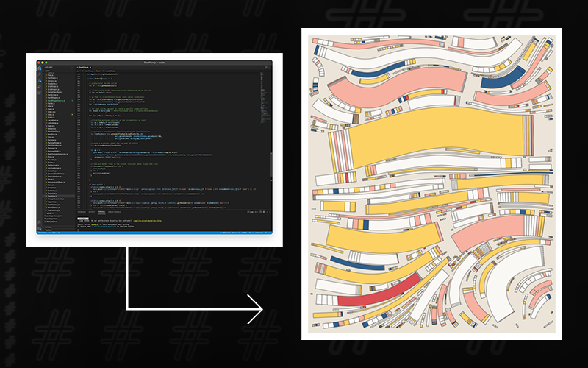Open the Explorer view in the activity bar

pos(40,68)
